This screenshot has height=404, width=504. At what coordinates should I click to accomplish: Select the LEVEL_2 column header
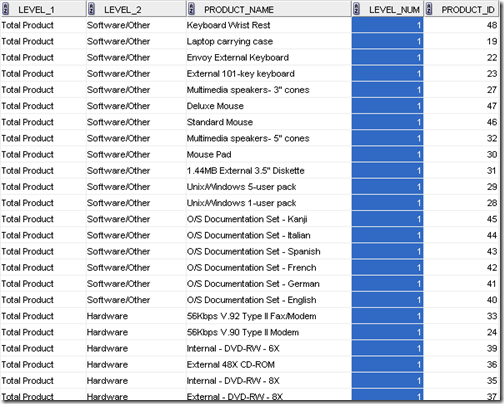click(136, 9)
